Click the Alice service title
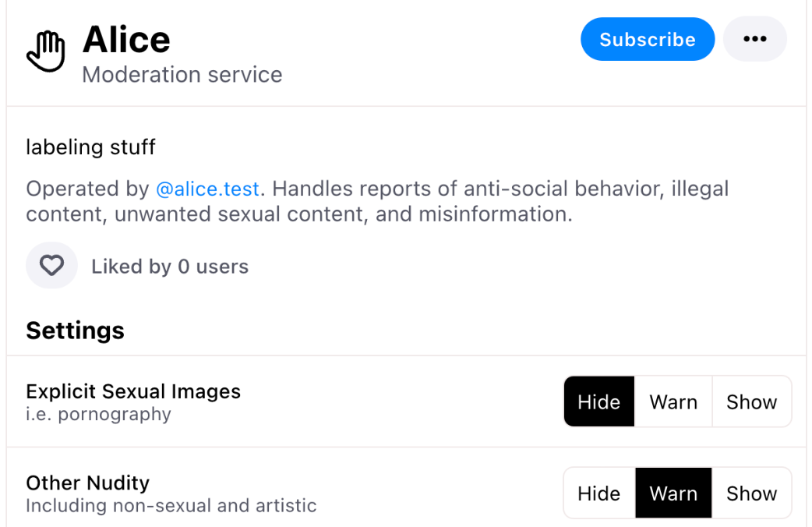 (126, 39)
